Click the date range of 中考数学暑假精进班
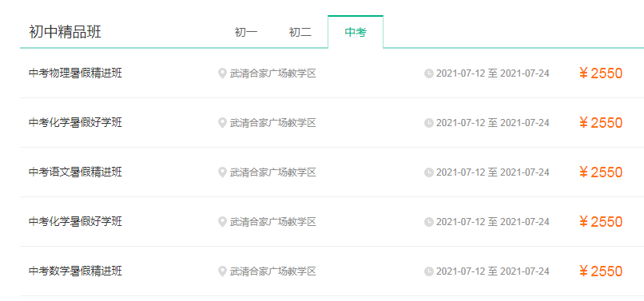Viewport: 644px width, 301px height. (492, 271)
